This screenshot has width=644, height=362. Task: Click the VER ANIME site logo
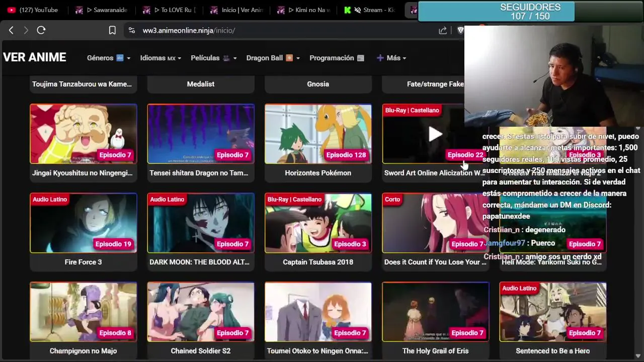(x=35, y=57)
